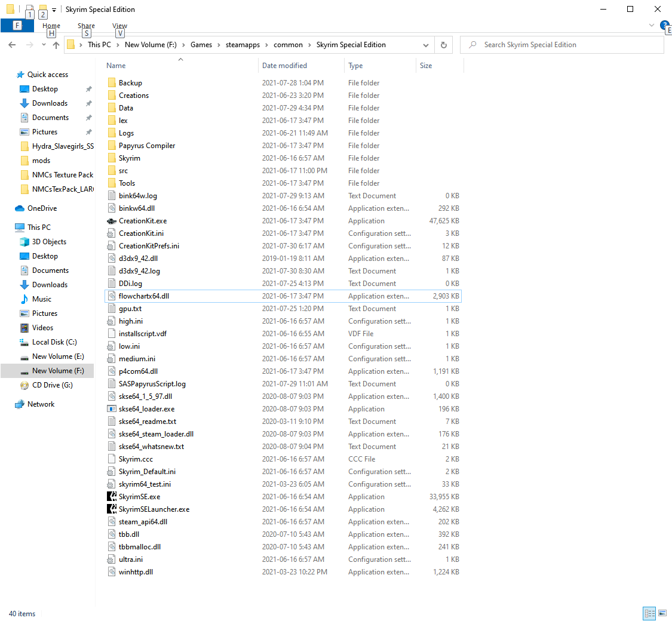Search Skyrim Special Edition field

(x=562, y=45)
